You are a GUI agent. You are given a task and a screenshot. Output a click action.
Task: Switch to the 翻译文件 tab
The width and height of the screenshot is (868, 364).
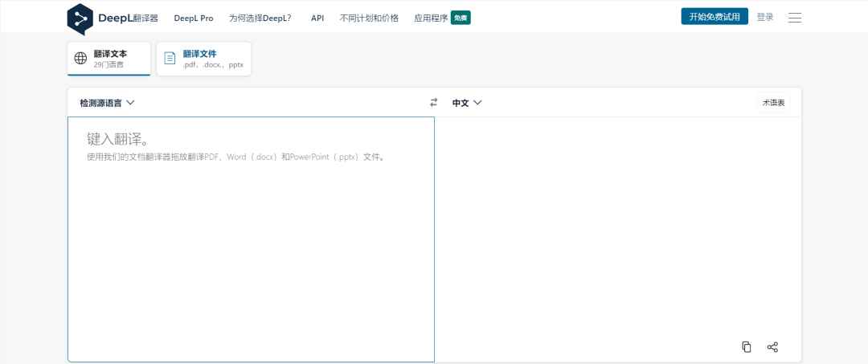(x=203, y=59)
